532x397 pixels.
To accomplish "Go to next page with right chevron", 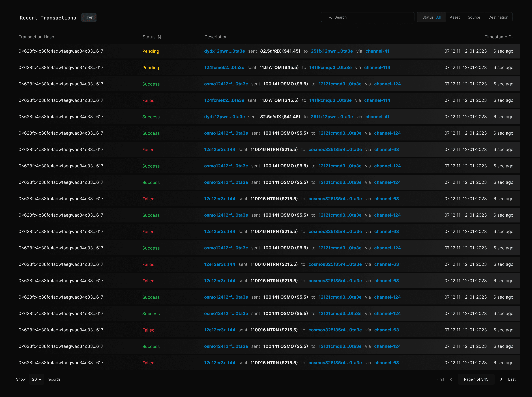I will pos(501,379).
